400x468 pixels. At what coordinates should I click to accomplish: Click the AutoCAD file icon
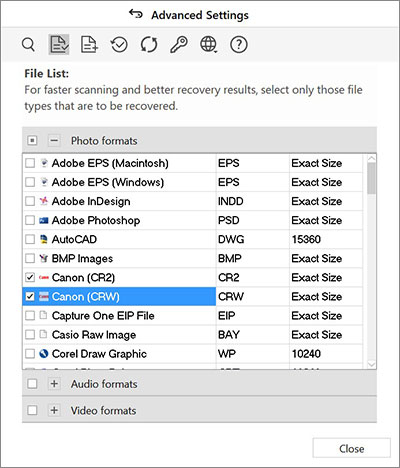click(44, 239)
